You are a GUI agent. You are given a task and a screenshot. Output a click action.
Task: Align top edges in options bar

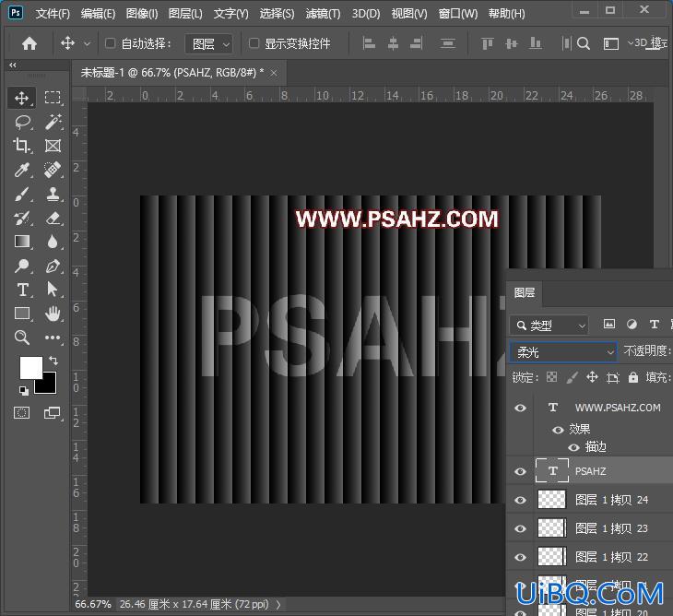coord(487,43)
